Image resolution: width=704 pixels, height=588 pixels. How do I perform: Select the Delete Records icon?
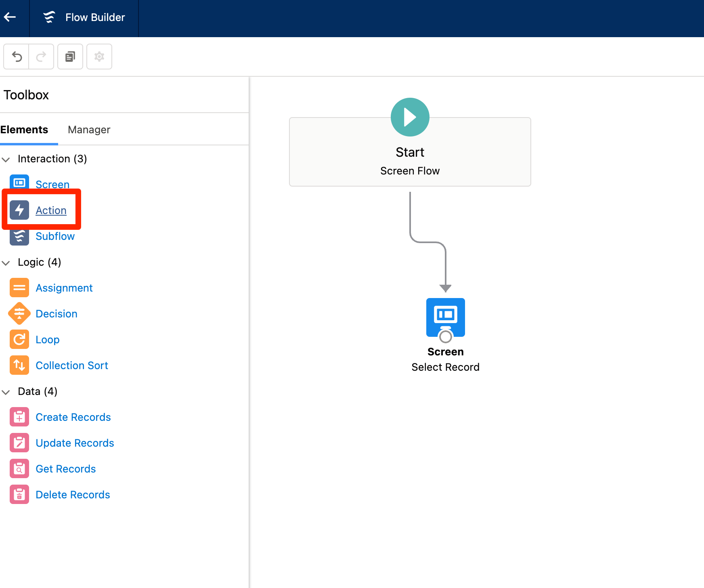[x=19, y=494]
